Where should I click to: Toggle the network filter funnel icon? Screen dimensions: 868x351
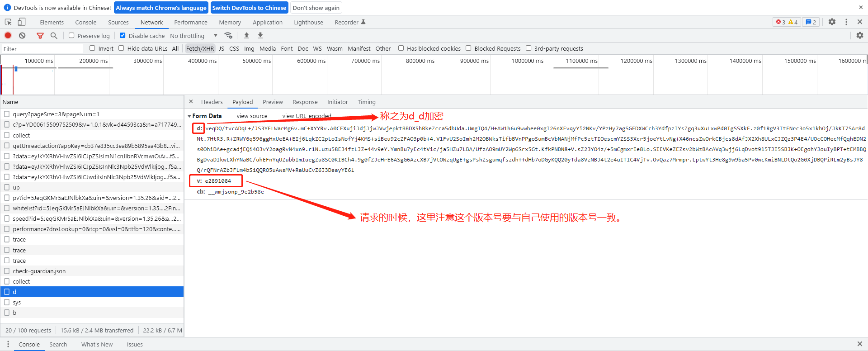tap(40, 36)
